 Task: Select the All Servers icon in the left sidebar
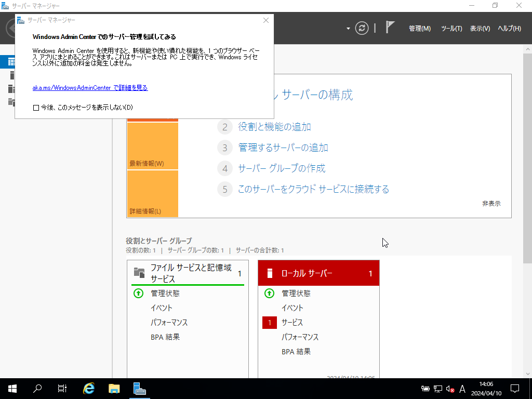click(x=11, y=88)
